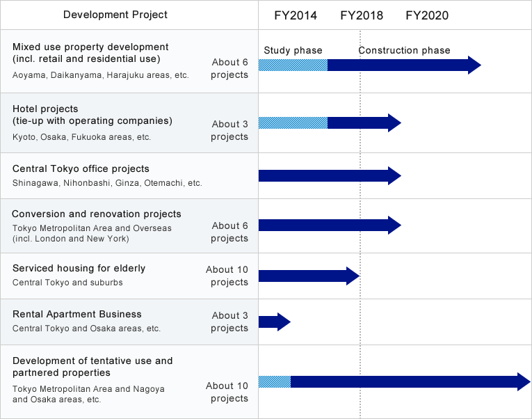Click 'About 3 projects' in Hotel row
The image size is (532, 419).
tap(229, 130)
